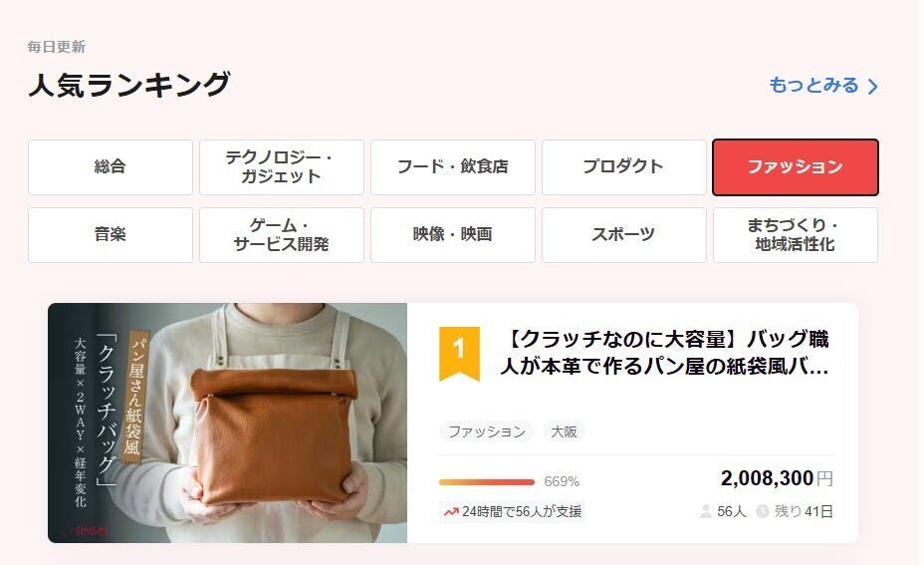924x565 pixels.
Task: Switch to the スポーツ tab
Action: (624, 235)
